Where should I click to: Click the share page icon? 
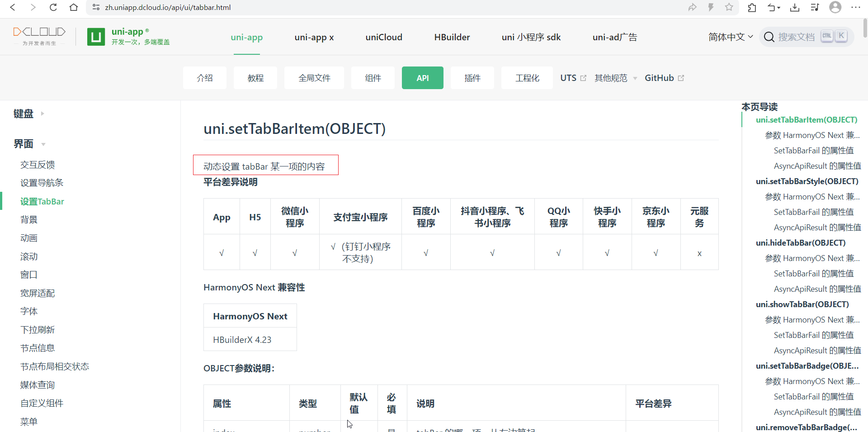[x=692, y=7]
